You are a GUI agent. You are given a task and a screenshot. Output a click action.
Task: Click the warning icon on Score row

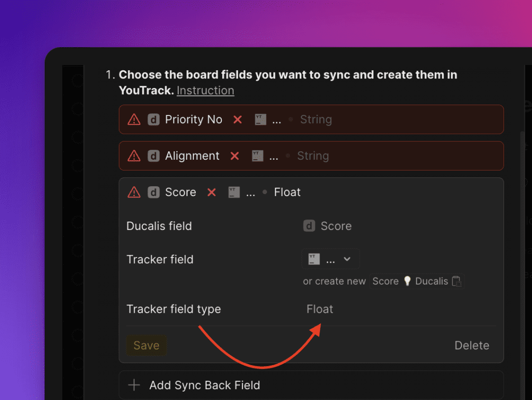point(134,192)
